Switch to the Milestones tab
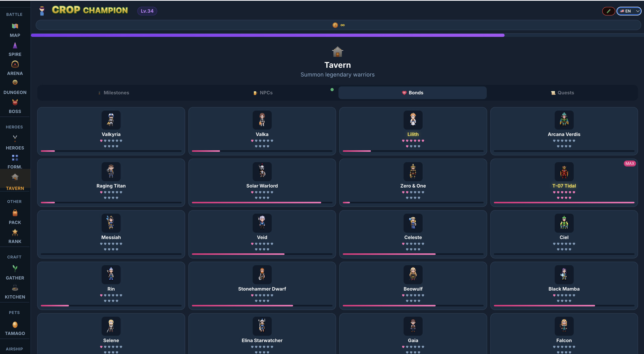 114,93
